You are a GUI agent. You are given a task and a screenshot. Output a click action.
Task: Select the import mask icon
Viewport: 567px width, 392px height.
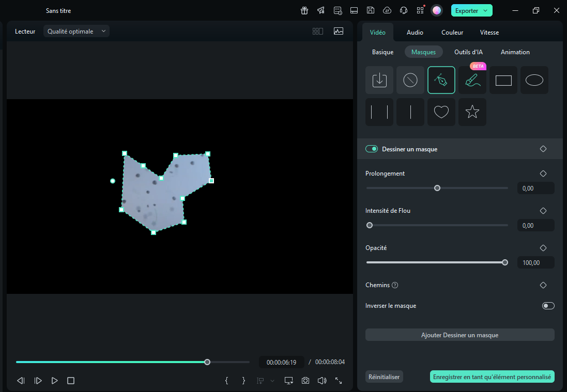pos(379,80)
